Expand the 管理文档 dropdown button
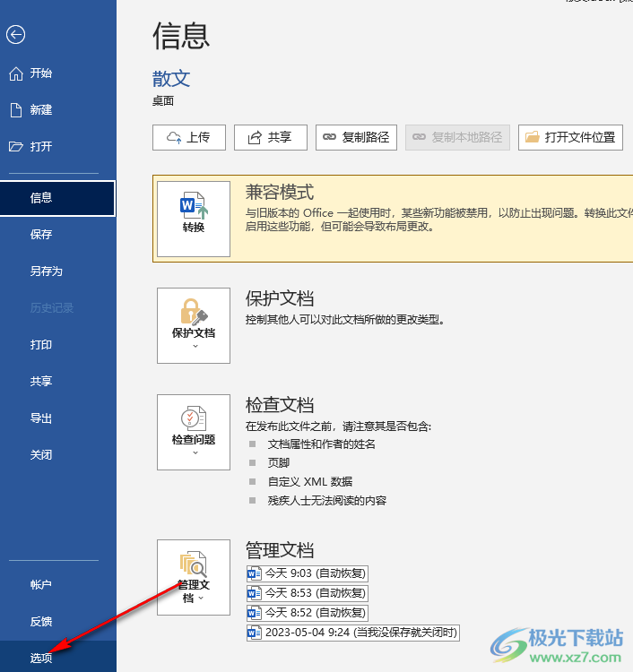Viewport: 633px width, 672px height. click(x=194, y=577)
